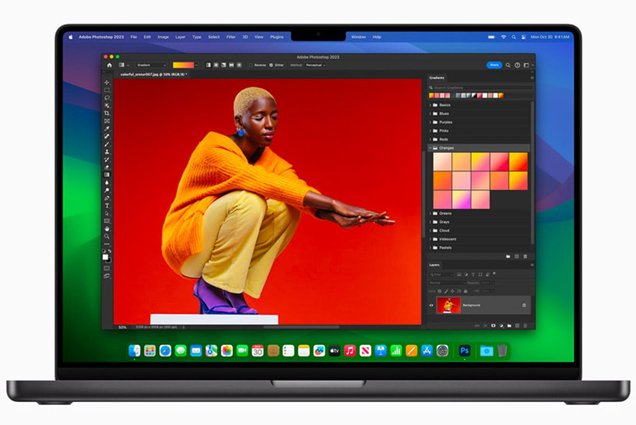Expand the Purples gradient folder

[x=430, y=122]
